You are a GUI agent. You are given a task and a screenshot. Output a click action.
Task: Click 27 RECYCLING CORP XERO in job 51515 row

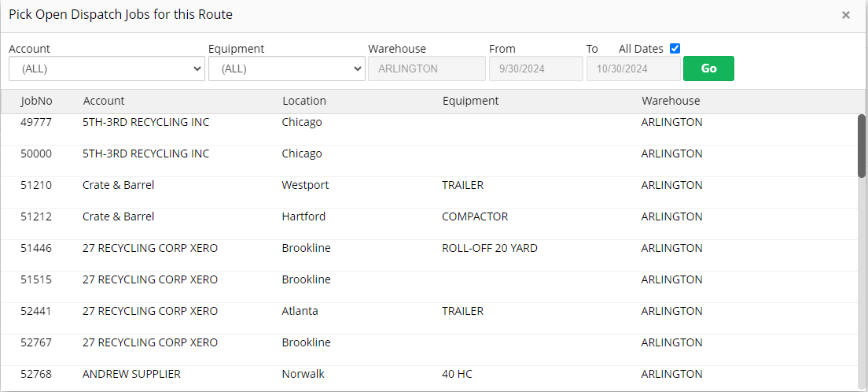150,279
